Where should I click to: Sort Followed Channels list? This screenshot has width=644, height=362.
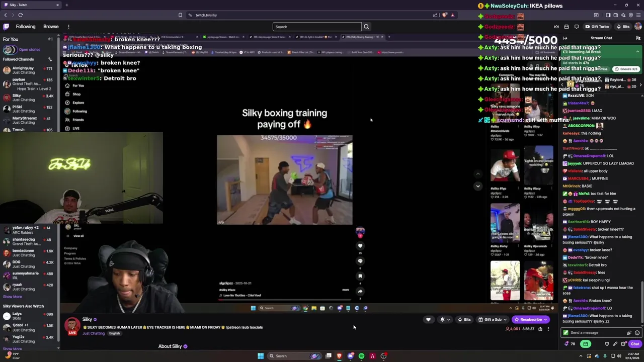(x=50, y=59)
